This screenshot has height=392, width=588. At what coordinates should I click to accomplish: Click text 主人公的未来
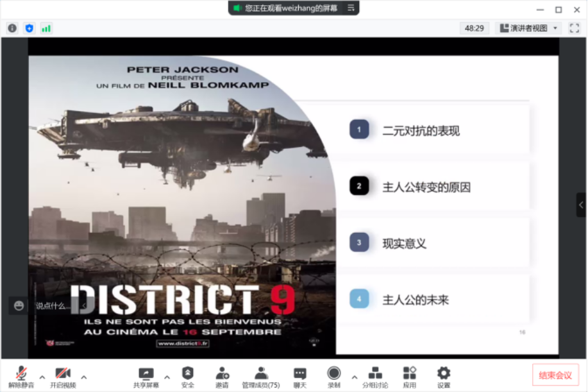(416, 300)
